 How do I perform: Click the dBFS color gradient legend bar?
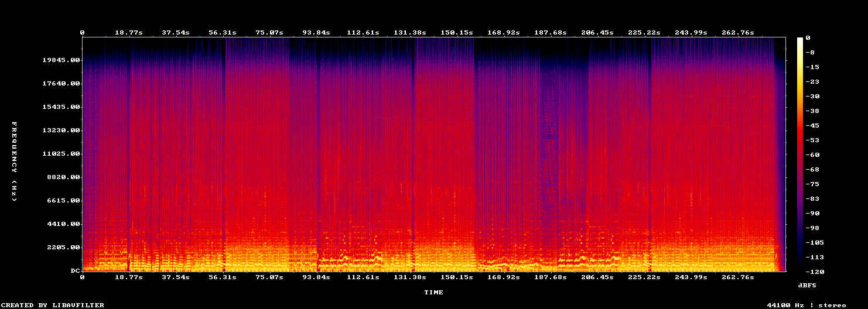coord(799,154)
